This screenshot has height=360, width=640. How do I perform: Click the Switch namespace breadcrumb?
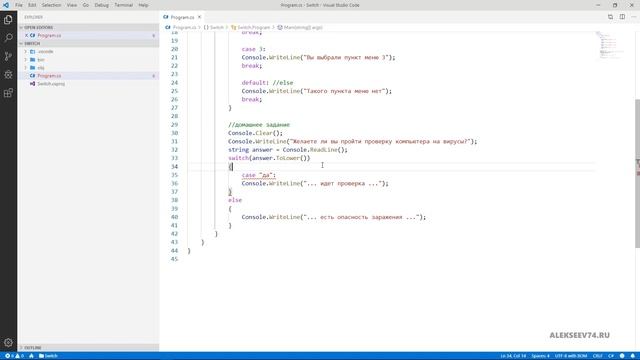coord(214,27)
